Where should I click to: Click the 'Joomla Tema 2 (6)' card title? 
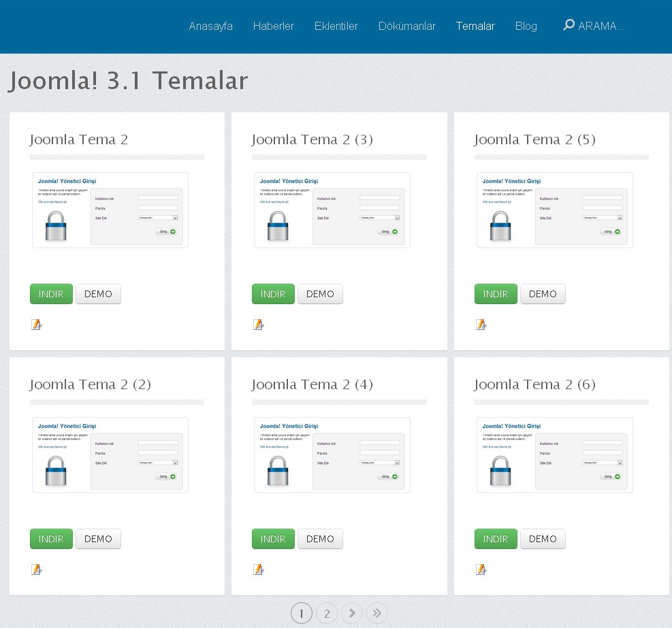pos(535,384)
